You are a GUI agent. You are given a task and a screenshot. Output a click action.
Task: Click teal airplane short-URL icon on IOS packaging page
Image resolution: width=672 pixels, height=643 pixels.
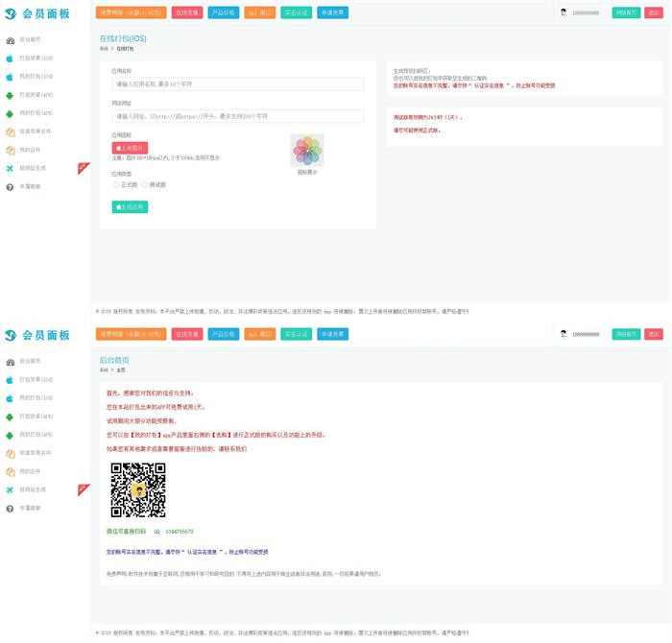pyautogui.click(x=10, y=168)
